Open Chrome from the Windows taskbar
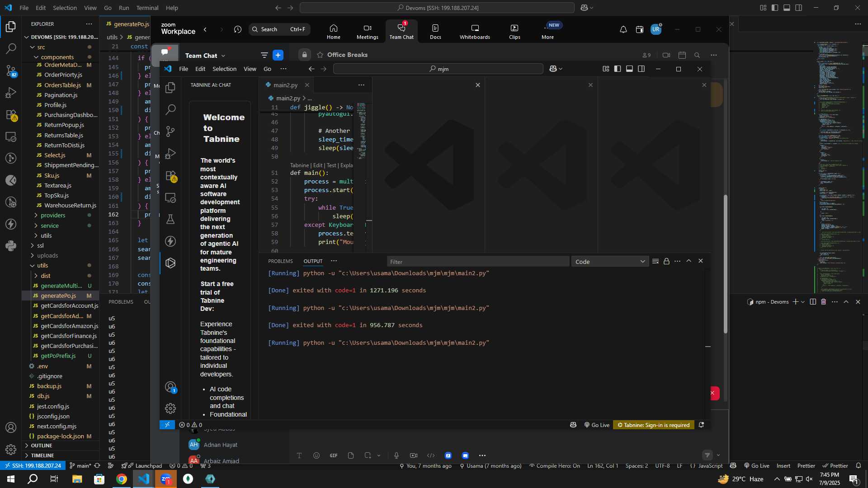 122,479
